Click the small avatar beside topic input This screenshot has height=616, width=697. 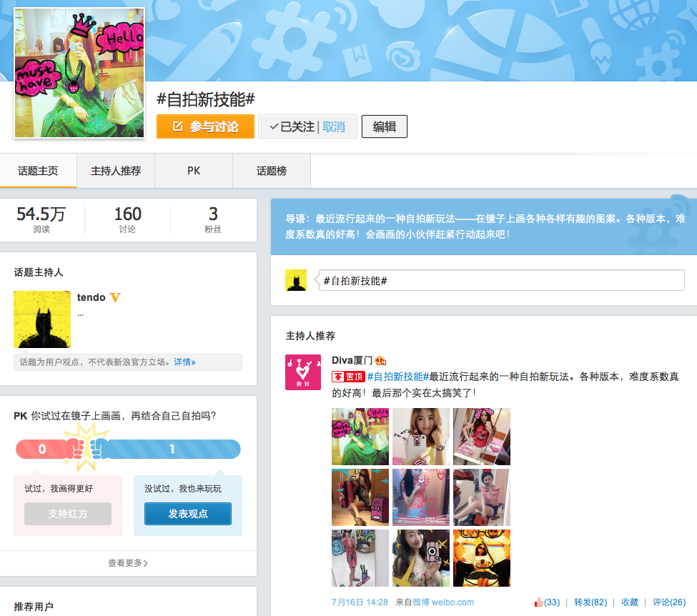click(x=296, y=280)
